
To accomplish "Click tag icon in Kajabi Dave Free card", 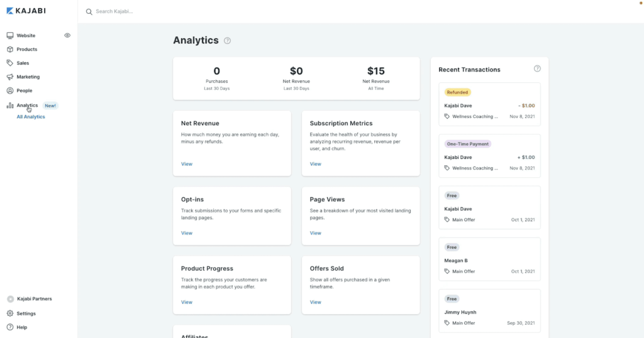I will click(447, 220).
